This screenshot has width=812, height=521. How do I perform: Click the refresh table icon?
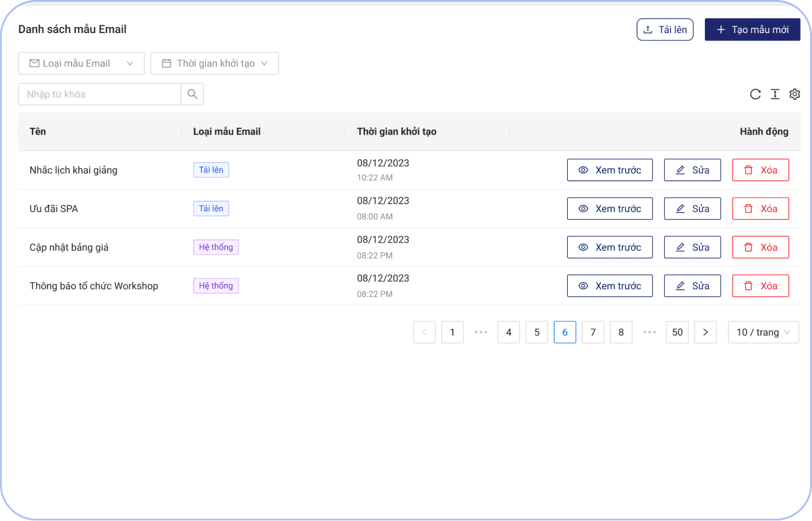tap(755, 94)
